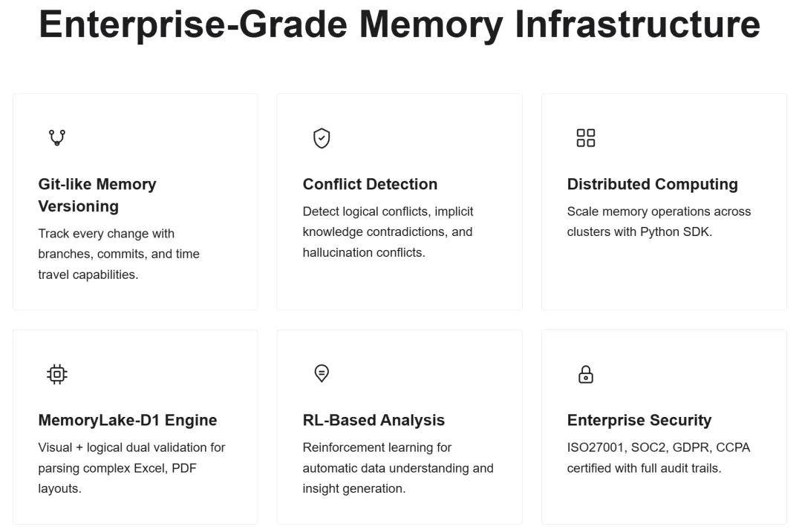Click the ISO27001, SOC2, GDPR, CCPA text
This screenshot has height=532, width=802.
tap(659, 447)
